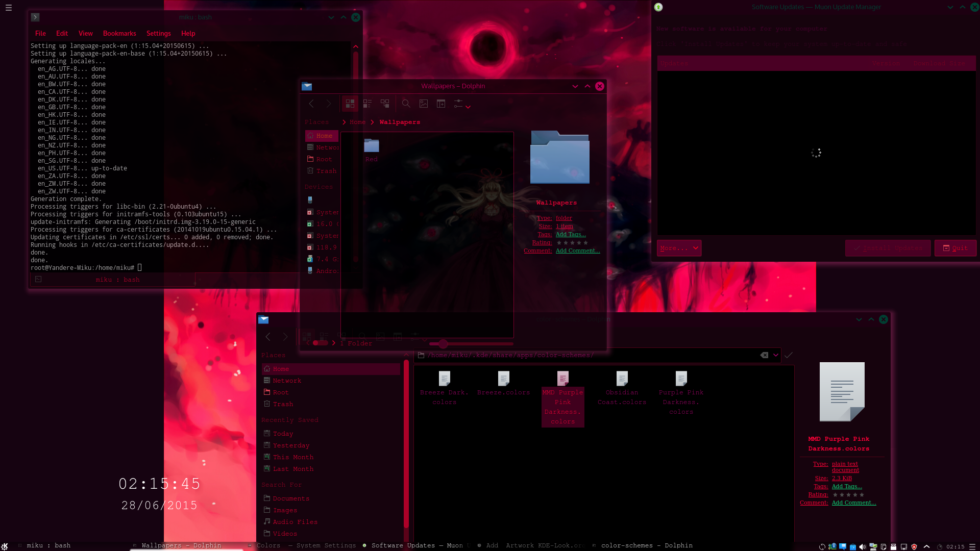Click Konsole terminal icon in title bar

(x=35, y=17)
